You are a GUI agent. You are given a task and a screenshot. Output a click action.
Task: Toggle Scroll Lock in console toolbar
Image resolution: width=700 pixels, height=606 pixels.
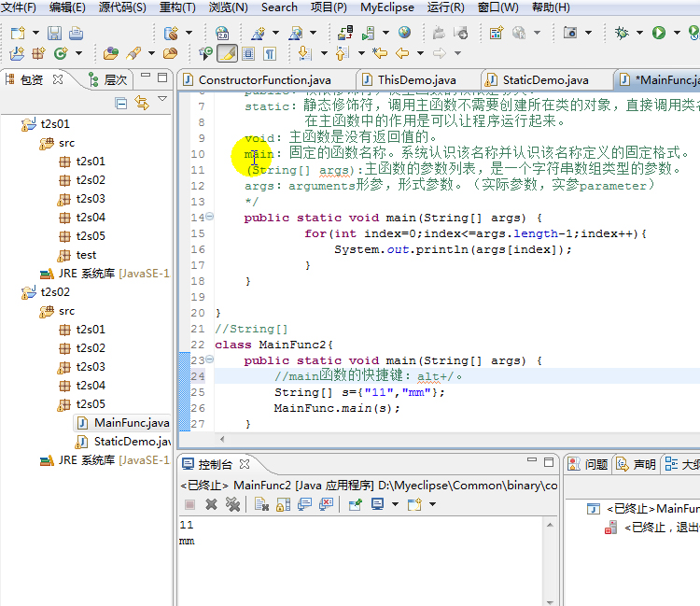tap(283, 504)
